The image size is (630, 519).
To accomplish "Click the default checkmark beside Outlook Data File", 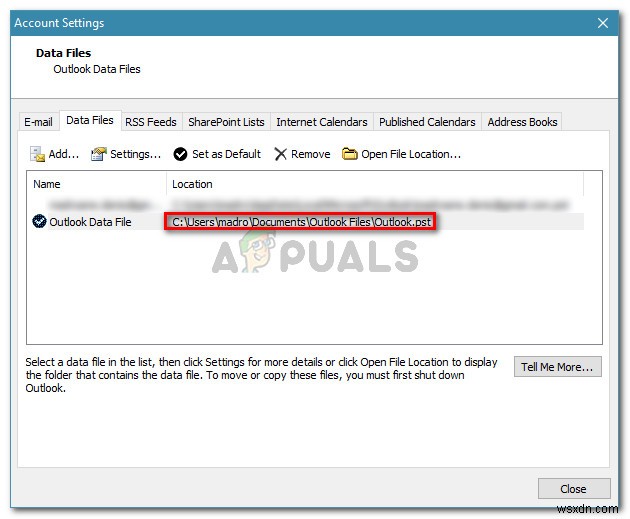I will [x=39, y=222].
